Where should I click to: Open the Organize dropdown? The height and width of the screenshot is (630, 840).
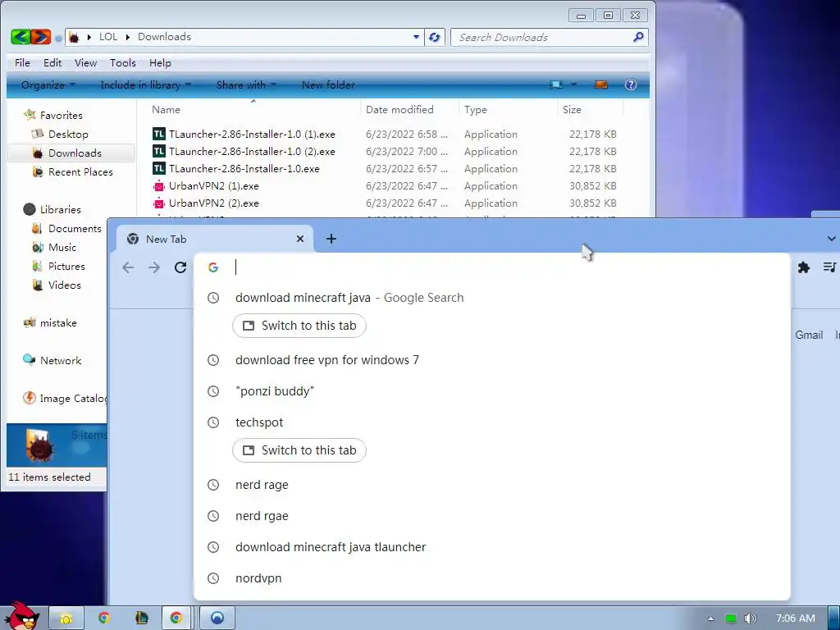click(x=48, y=84)
